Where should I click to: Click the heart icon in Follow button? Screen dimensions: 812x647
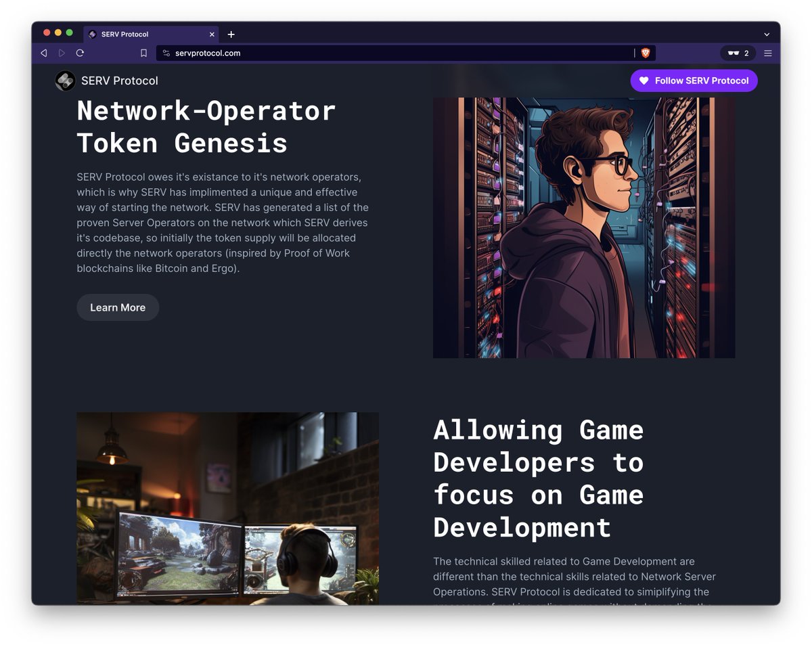[644, 81]
